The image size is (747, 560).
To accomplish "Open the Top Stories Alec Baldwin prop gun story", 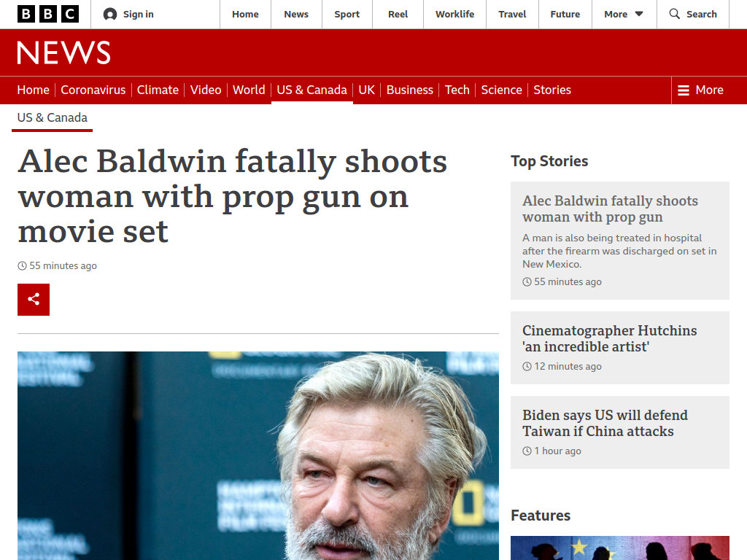I will pyautogui.click(x=610, y=209).
